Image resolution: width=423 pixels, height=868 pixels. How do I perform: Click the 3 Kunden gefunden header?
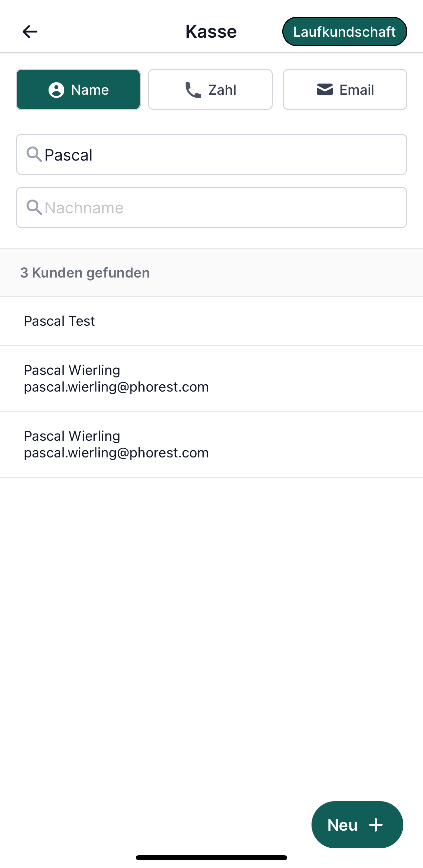(85, 273)
